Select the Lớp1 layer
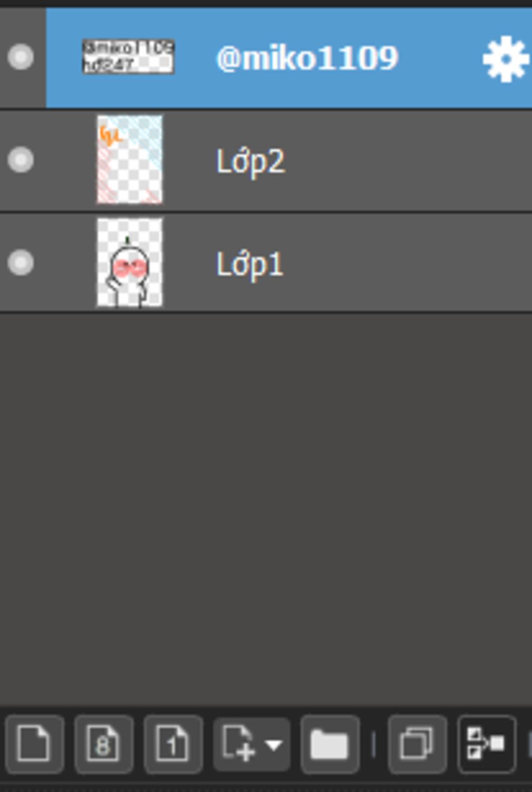The height and width of the screenshot is (792, 532). click(249, 264)
